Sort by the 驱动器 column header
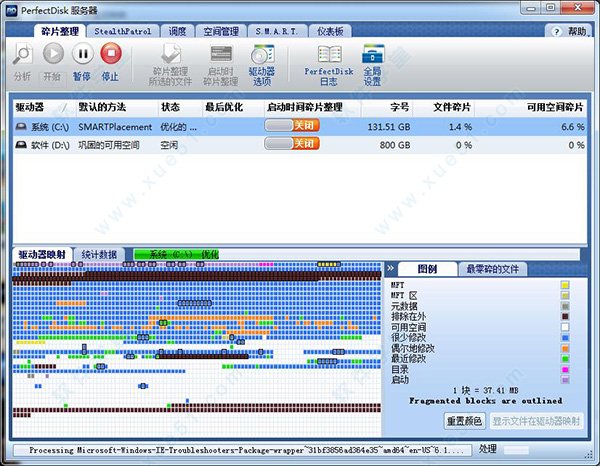 (44, 107)
